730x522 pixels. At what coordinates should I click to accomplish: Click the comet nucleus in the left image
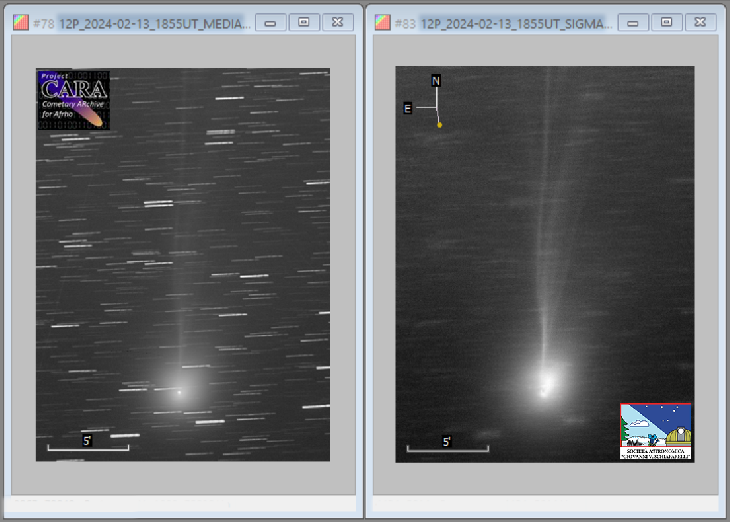click(179, 391)
